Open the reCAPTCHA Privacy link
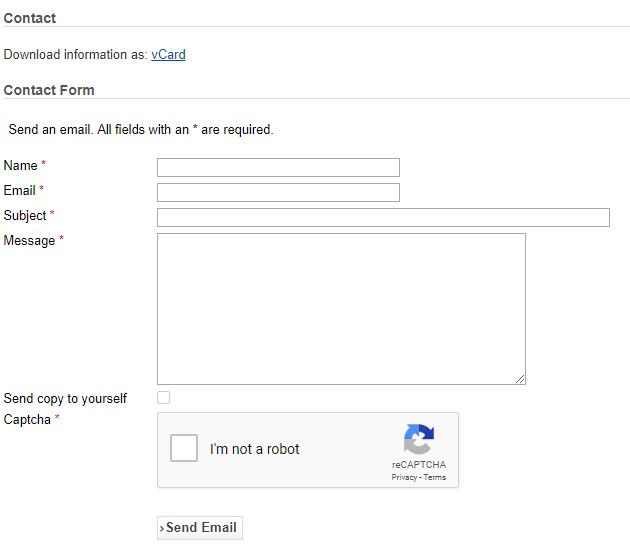The height and width of the screenshot is (558, 630). click(x=404, y=477)
